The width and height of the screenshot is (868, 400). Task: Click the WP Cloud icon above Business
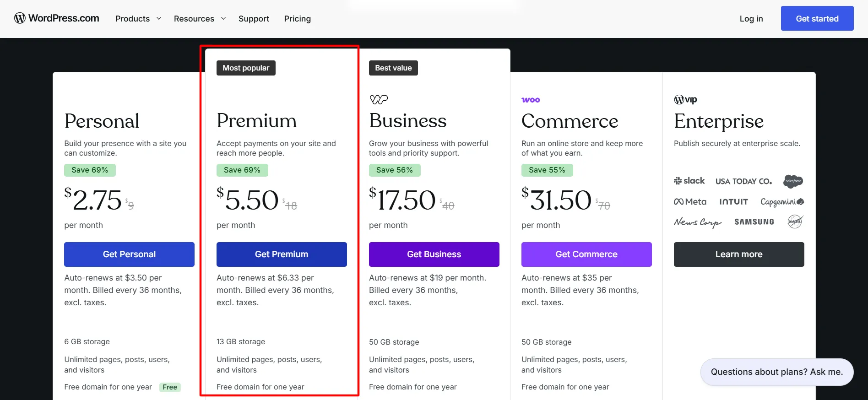pyautogui.click(x=379, y=99)
